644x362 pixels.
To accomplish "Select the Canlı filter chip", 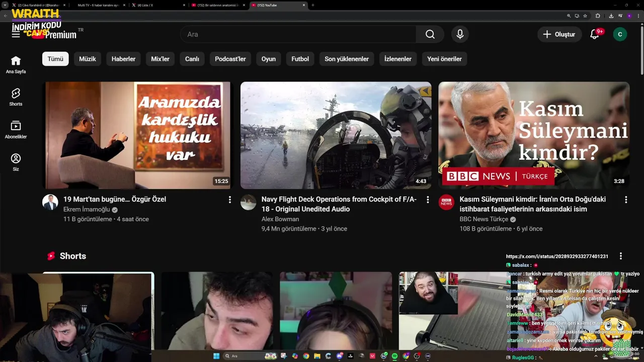I will 192,59.
